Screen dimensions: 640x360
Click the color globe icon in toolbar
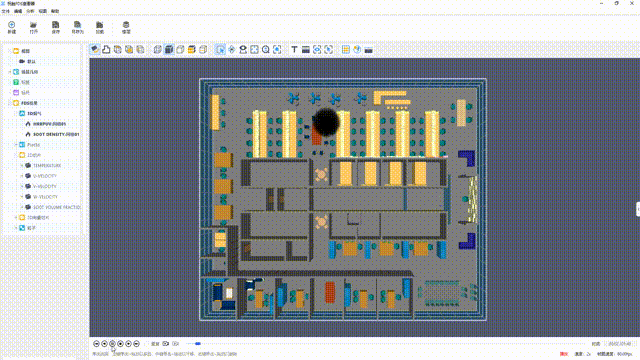pos(357,49)
